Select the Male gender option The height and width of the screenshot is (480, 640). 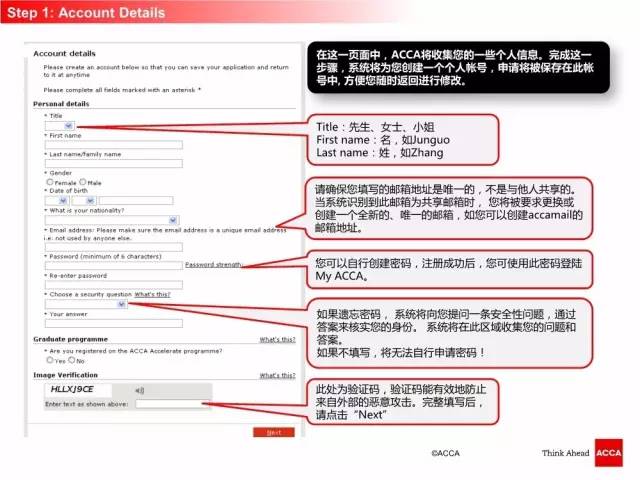83,182
